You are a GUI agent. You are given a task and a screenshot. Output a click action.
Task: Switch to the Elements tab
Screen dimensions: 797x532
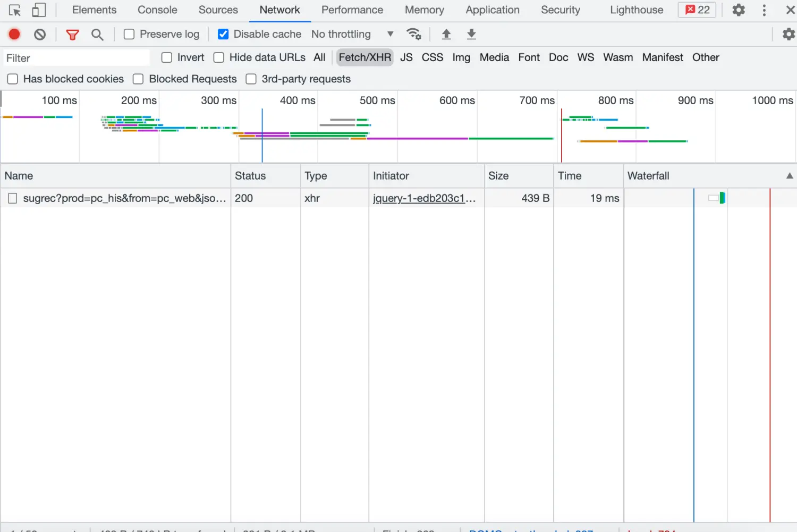point(94,10)
